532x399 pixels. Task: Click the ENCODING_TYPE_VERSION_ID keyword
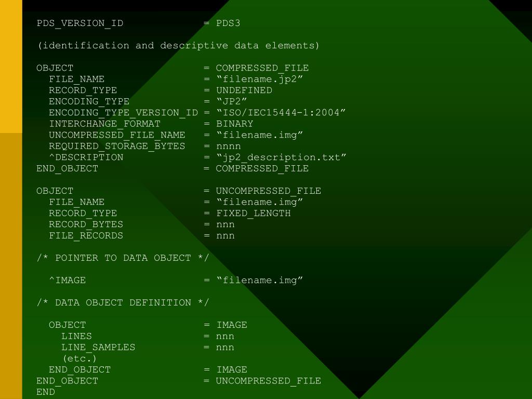[123, 113]
